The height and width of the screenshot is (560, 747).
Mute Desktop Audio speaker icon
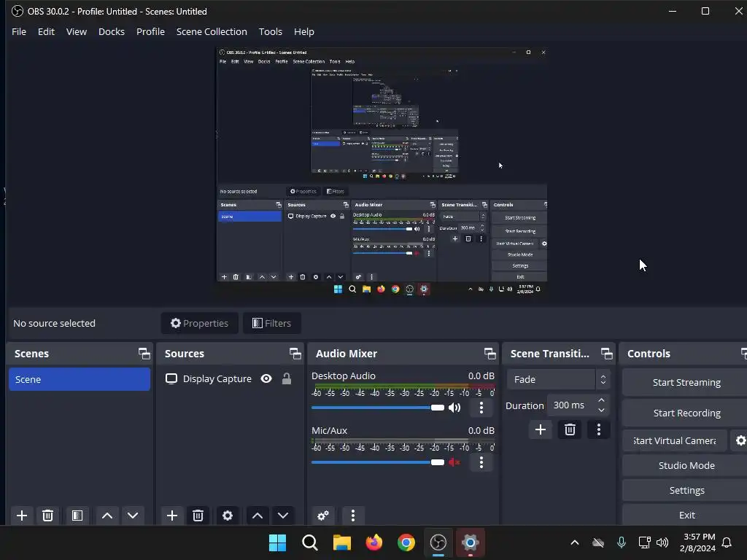point(454,408)
